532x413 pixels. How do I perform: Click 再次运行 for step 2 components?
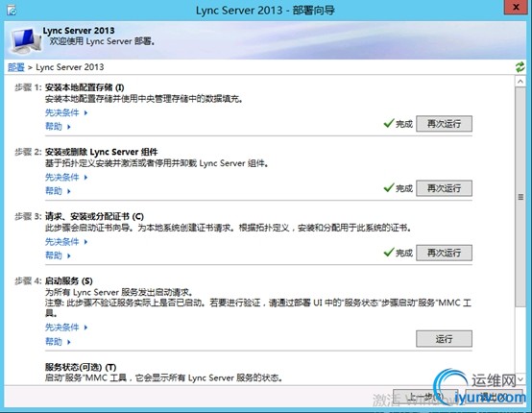coord(444,188)
